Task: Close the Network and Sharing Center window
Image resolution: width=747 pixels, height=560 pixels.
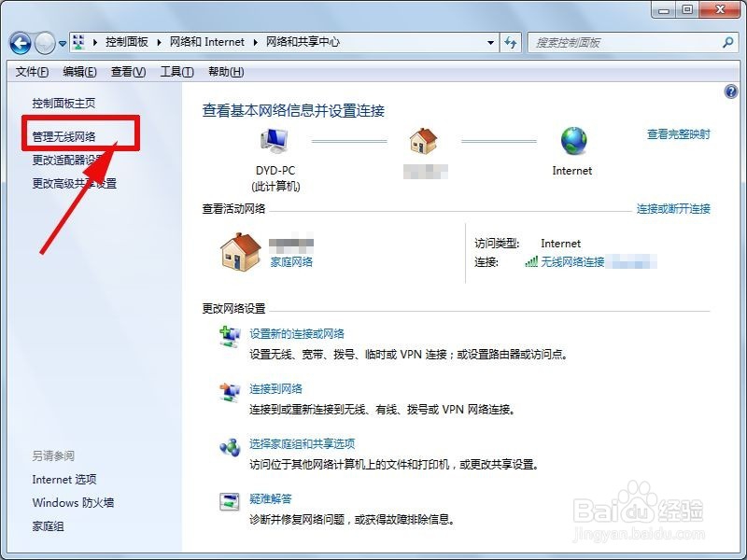Action: point(720,9)
